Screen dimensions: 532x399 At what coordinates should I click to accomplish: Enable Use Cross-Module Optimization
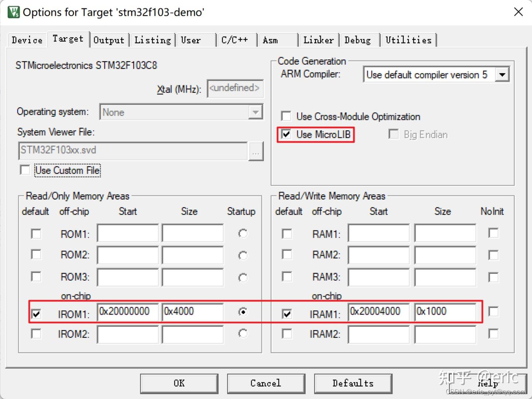coord(286,116)
